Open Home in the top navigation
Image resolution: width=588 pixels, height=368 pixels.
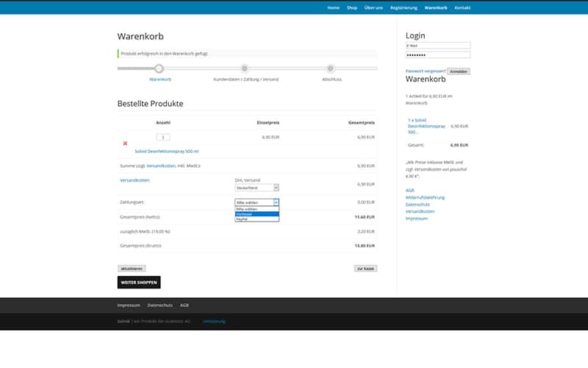click(x=333, y=8)
